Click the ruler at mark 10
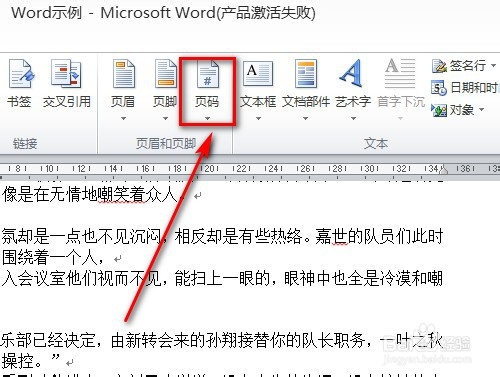The width and height of the screenshot is (500, 377). (x=49, y=169)
